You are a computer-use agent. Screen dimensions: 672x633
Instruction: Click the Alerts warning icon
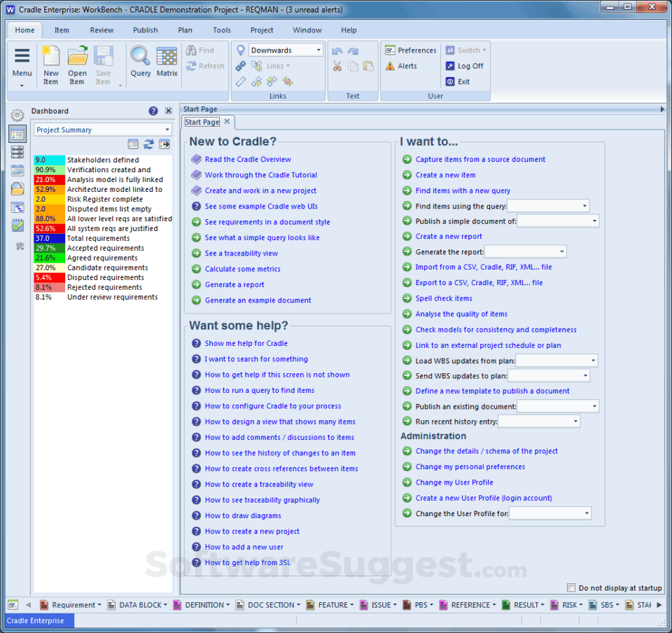pos(391,66)
